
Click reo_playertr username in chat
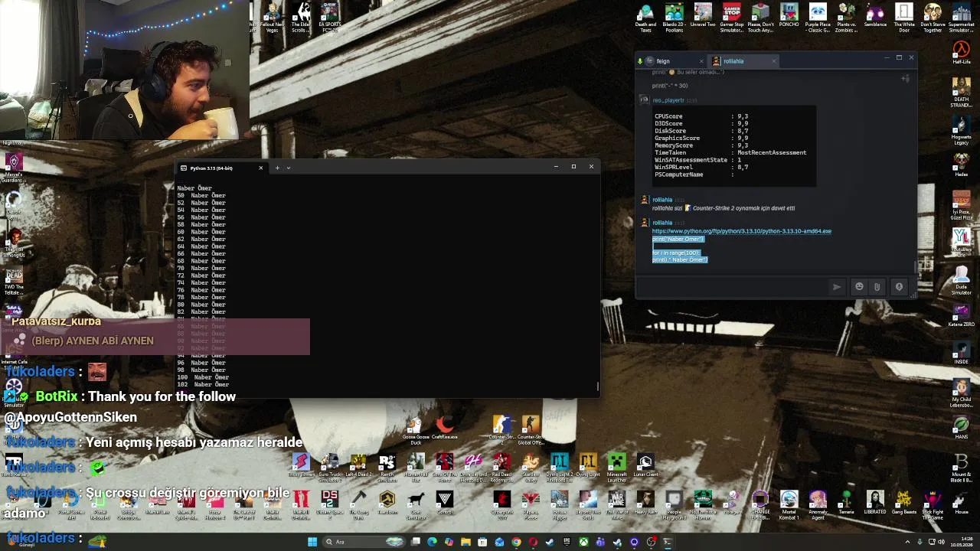tap(668, 100)
